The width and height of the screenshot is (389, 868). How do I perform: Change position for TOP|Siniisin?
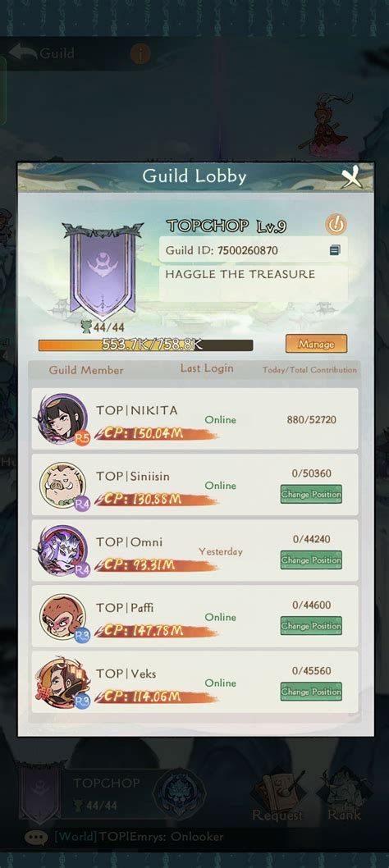[x=311, y=495]
